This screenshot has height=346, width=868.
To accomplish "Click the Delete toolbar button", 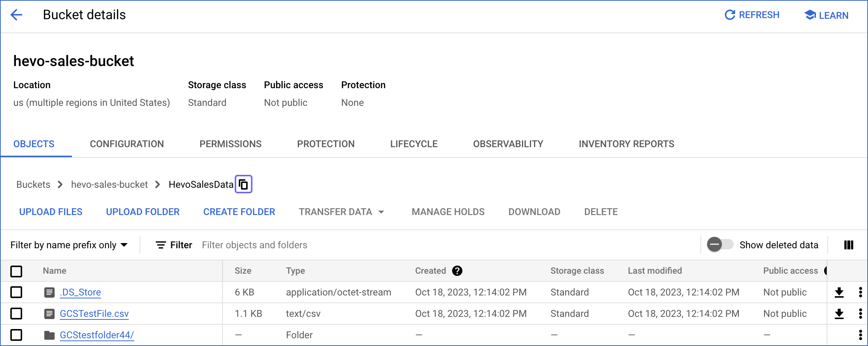I will tap(601, 212).
